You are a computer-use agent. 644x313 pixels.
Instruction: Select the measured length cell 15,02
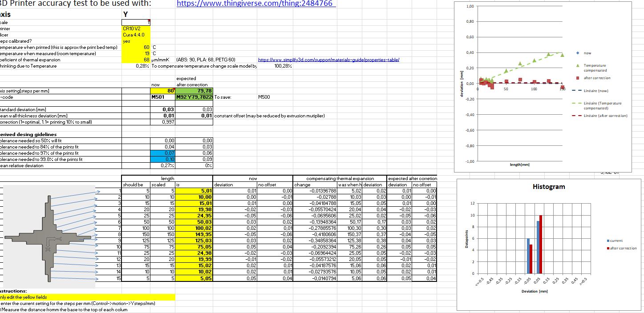point(194,265)
